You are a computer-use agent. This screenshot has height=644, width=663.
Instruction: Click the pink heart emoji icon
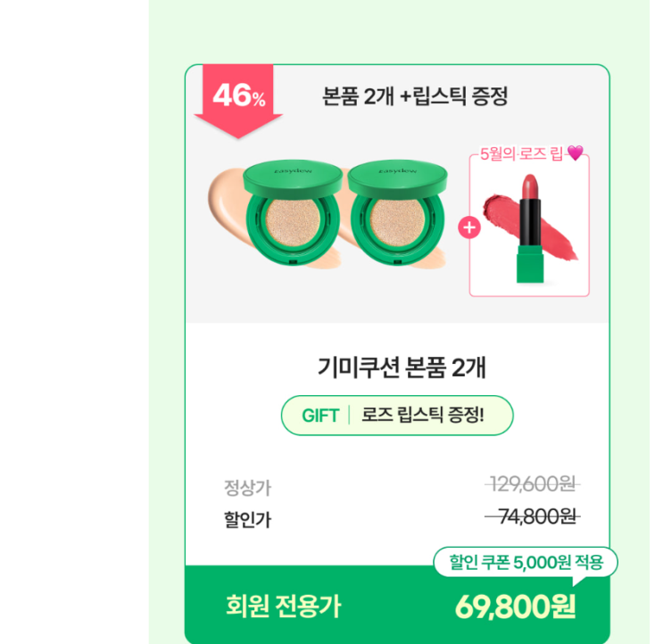pos(575,153)
